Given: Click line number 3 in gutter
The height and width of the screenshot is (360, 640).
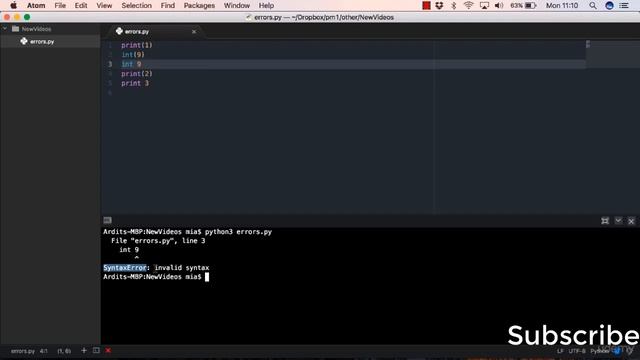Looking at the screenshot, I should [110, 64].
